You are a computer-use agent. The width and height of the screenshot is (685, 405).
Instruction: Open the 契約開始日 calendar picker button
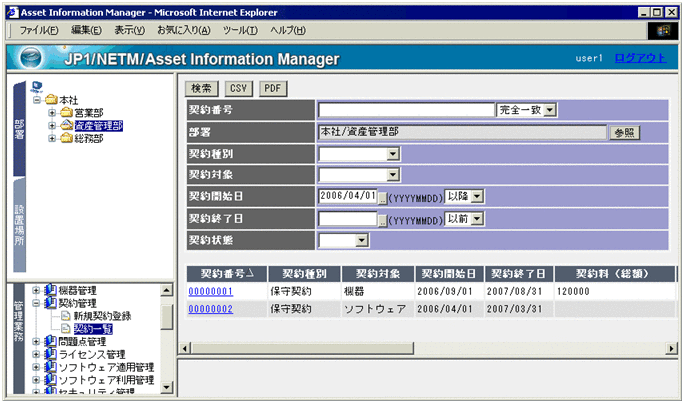coord(382,198)
